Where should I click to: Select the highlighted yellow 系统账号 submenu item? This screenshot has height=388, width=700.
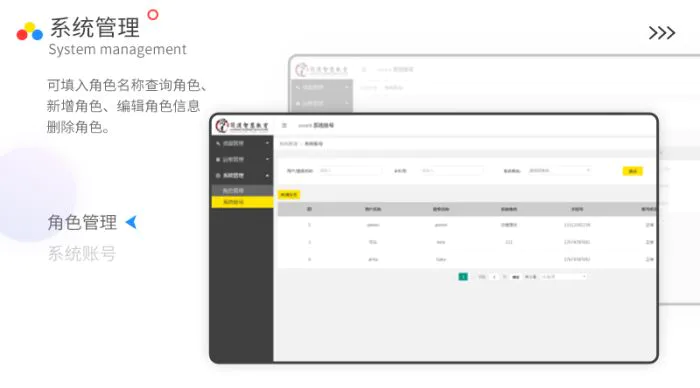click(242, 202)
